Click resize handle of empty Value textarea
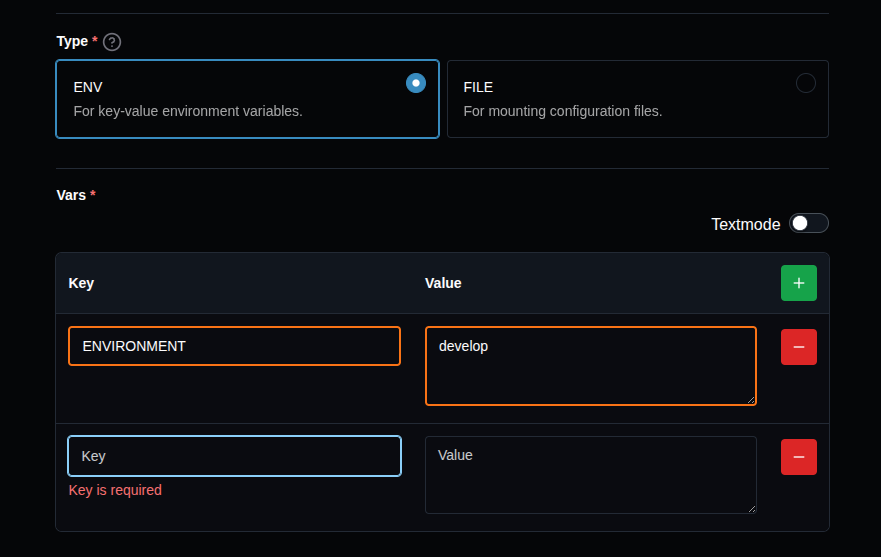881x557 pixels. [x=750, y=507]
